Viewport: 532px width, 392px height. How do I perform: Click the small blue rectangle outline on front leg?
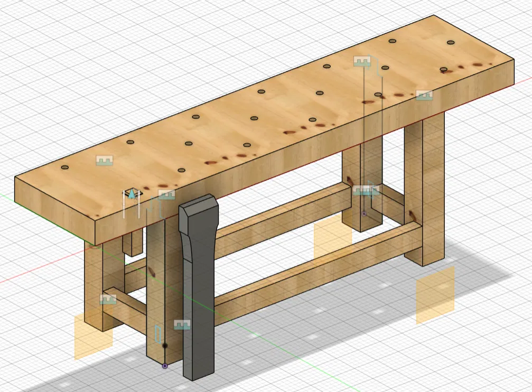(158, 334)
